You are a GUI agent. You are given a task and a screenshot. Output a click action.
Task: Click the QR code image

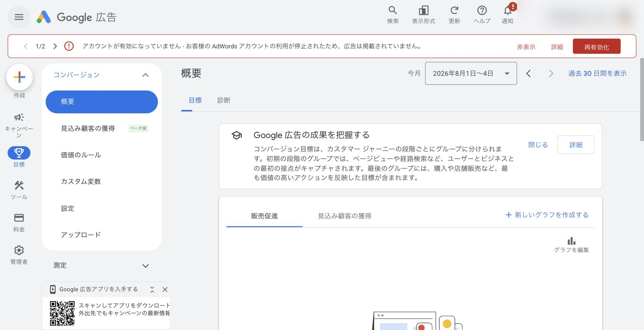(62, 313)
